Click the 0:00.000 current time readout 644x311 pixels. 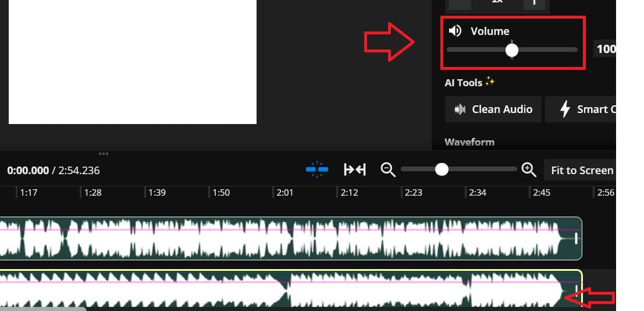click(x=28, y=170)
